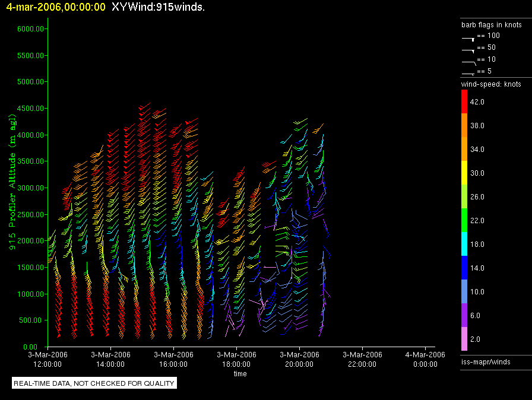Click the iss-mapr/winds label under the legend
The width and height of the screenshot is (532, 400).
486,361
